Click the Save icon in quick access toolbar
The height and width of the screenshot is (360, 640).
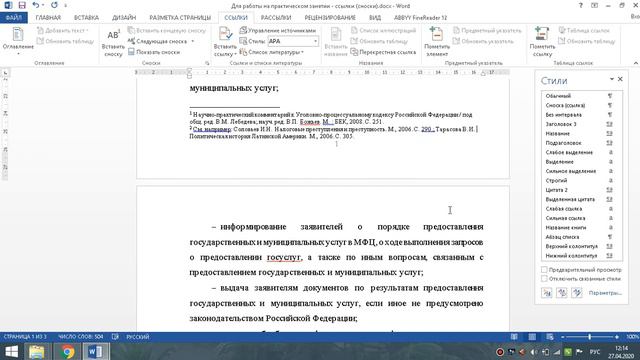pos(22,5)
